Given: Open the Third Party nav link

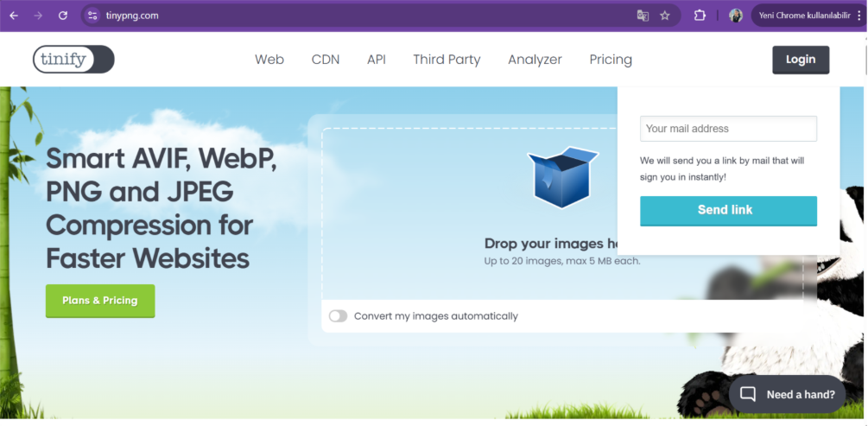Looking at the screenshot, I should [x=447, y=60].
